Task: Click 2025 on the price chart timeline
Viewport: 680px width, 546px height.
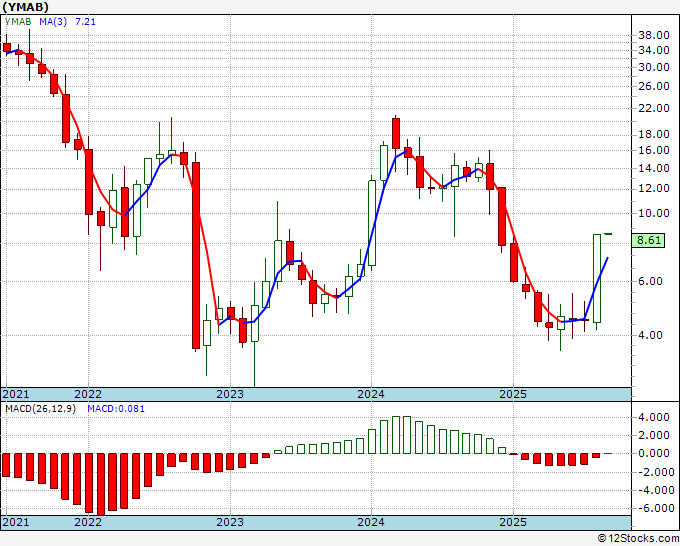Action: pyautogui.click(x=513, y=394)
